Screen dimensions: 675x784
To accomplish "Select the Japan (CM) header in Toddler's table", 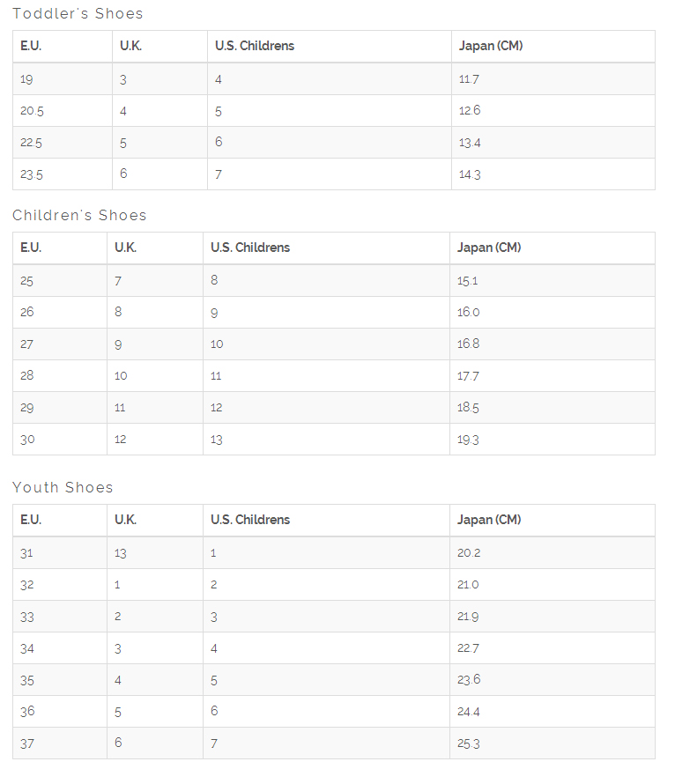I will [491, 46].
